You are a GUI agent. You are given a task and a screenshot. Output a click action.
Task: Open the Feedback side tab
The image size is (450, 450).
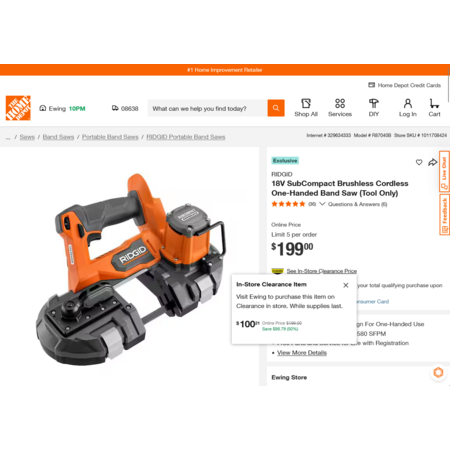444,215
